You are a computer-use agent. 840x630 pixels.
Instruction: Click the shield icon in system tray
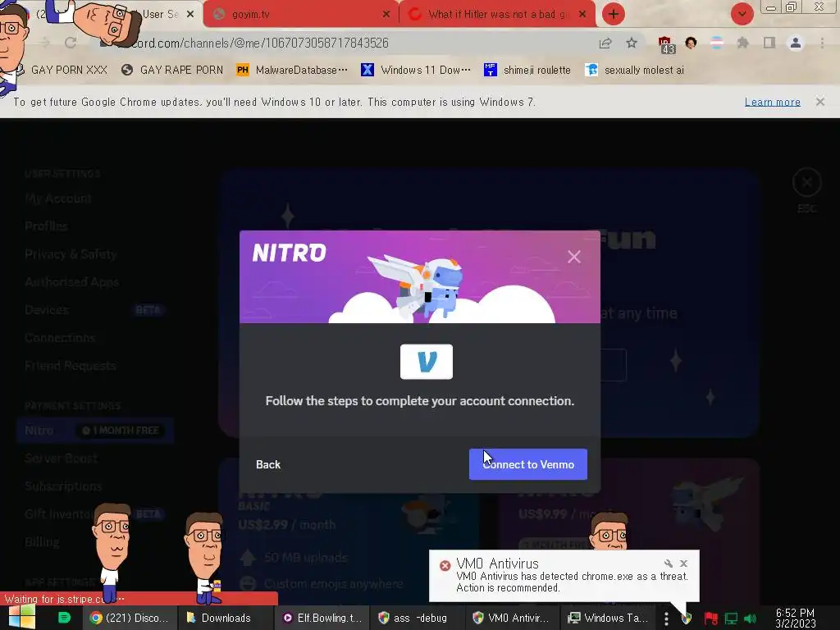(x=687, y=619)
